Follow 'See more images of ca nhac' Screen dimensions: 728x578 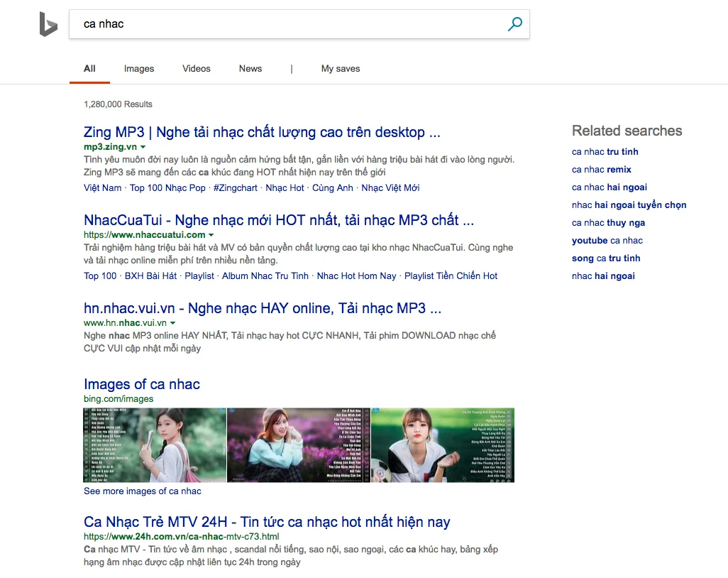[x=143, y=491]
